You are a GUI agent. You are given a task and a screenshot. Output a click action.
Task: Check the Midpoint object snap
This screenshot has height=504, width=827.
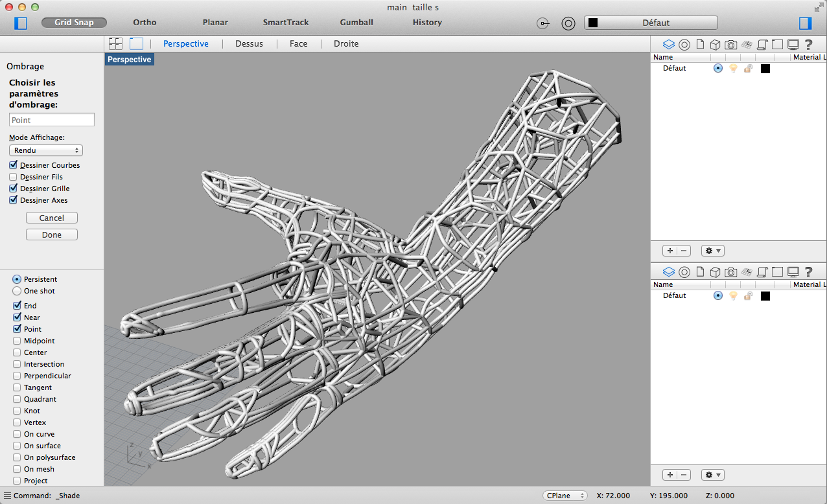17,341
